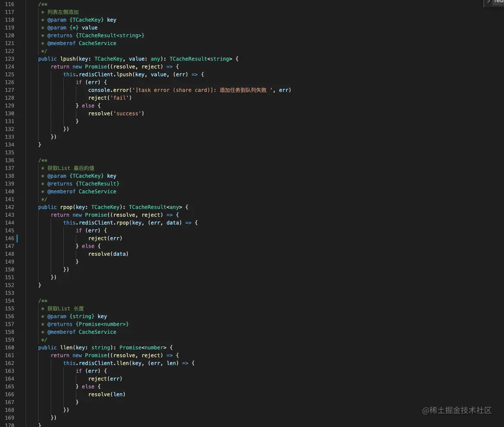Click 'return new Promise' on line 124

pyautogui.click(x=79, y=67)
